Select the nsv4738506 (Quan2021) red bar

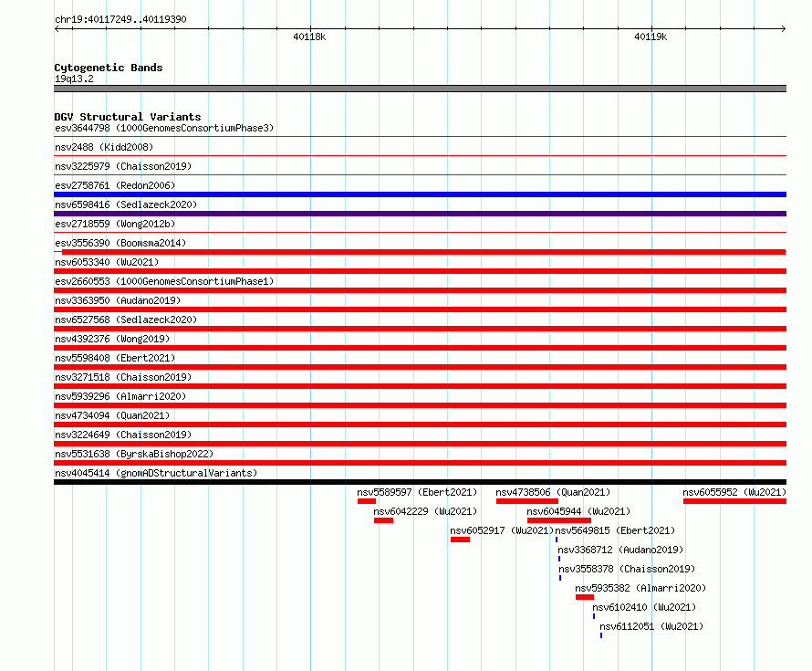point(527,501)
